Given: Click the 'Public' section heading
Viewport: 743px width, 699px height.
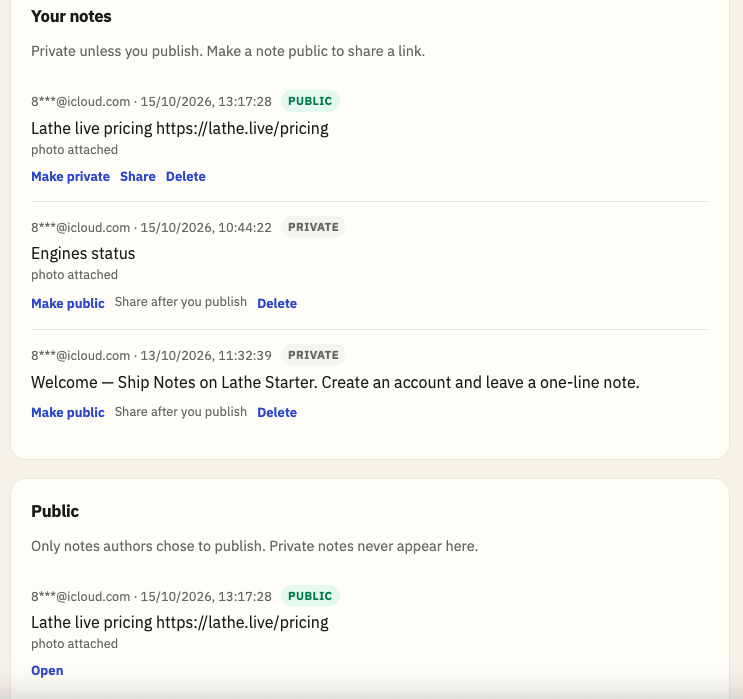Looking at the screenshot, I should point(55,511).
